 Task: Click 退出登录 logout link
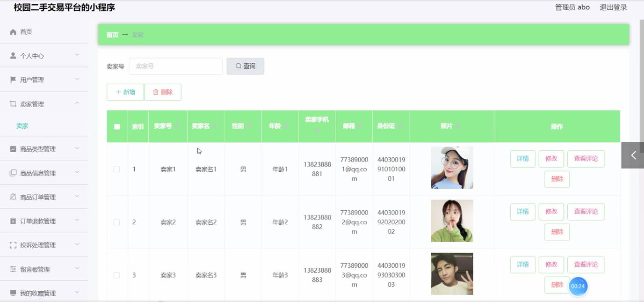click(614, 7)
